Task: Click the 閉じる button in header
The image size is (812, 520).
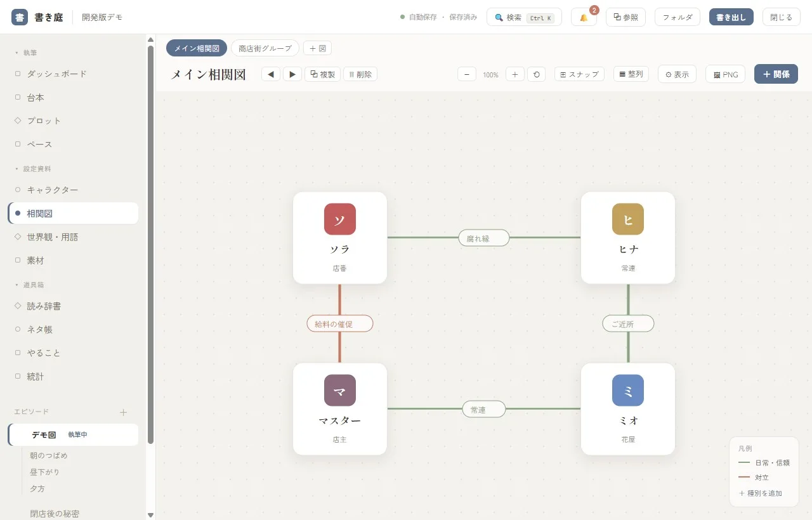Action: (x=781, y=17)
